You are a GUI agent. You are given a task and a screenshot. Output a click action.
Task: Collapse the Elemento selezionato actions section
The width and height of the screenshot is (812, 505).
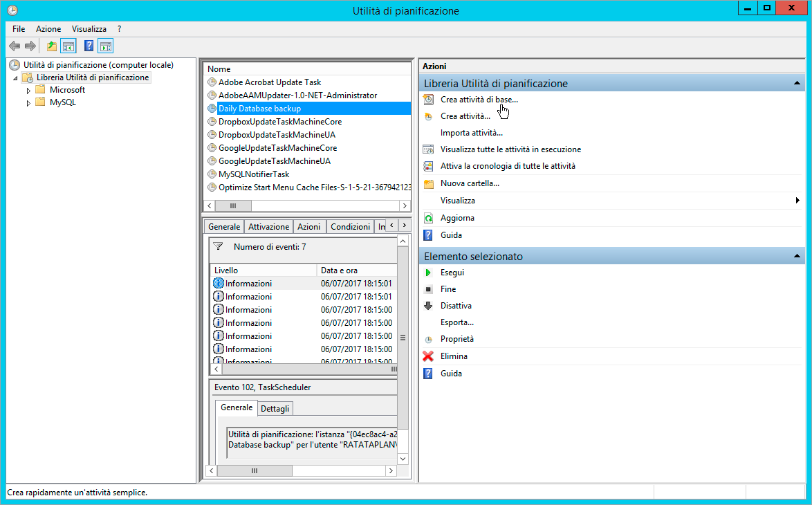(797, 256)
